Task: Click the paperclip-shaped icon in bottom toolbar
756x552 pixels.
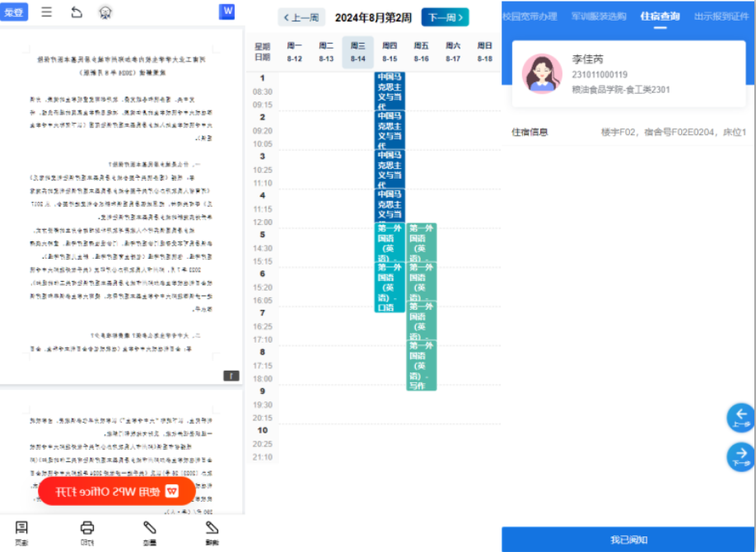Action: pos(150,531)
